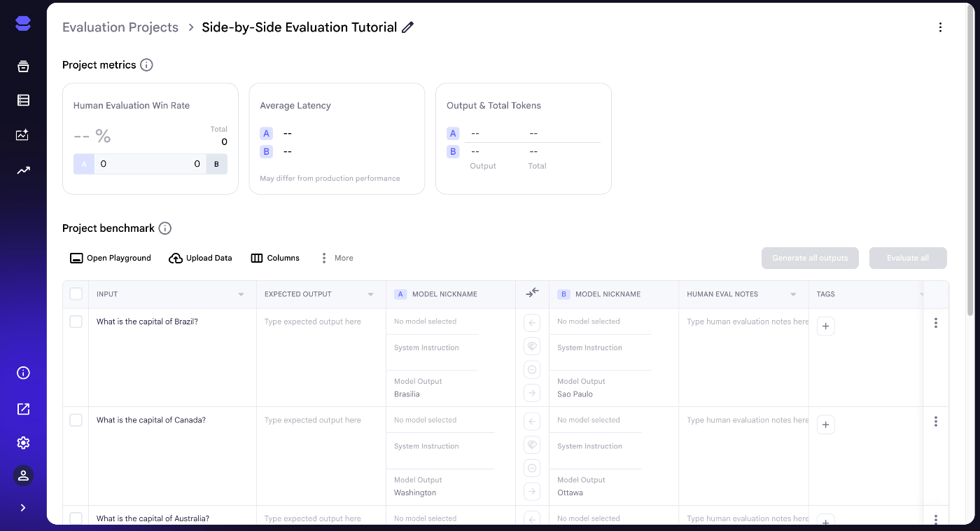Open the settings gear in sidebar
Screen dimensions: 980x531
pyautogui.click(x=23, y=443)
